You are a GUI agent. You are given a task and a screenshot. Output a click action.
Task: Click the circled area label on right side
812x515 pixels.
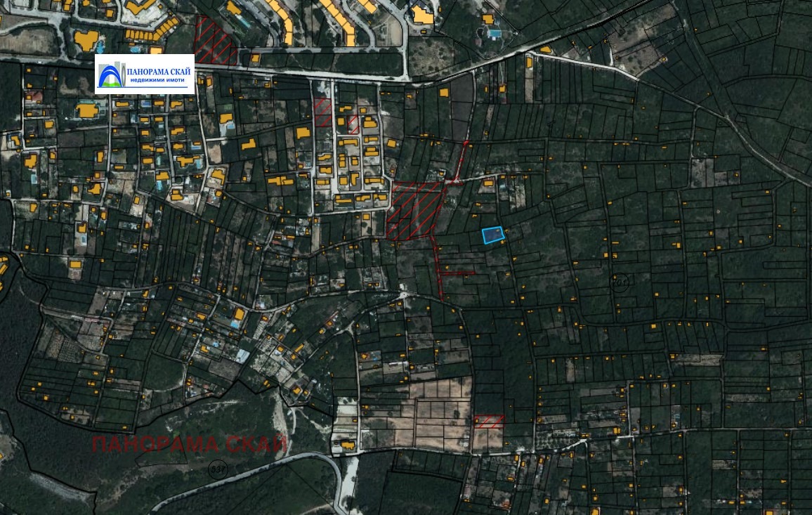pyautogui.click(x=620, y=284)
